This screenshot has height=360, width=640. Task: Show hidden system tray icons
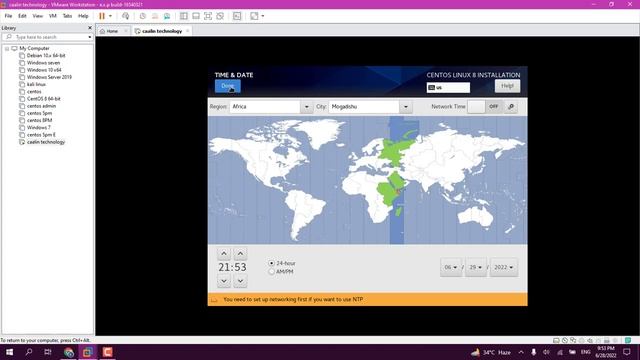[521, 352]
